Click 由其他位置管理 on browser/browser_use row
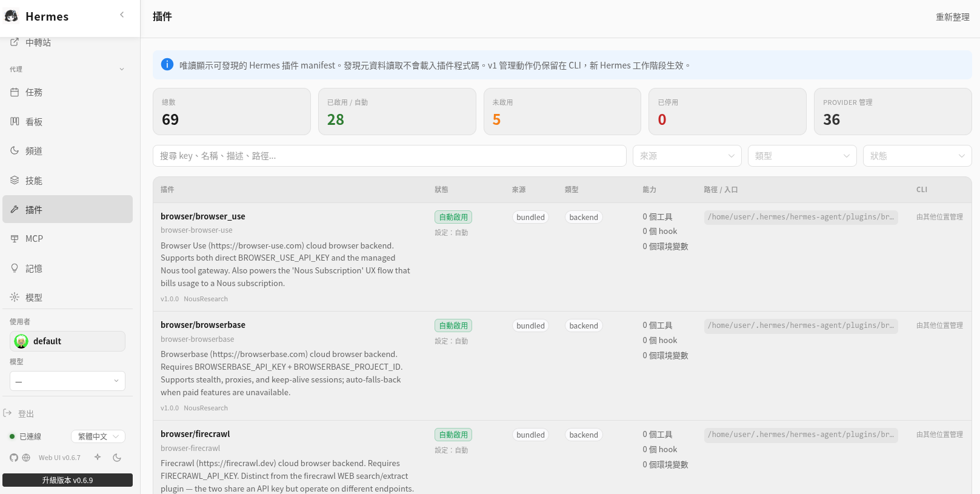 (x=939, y=216)
